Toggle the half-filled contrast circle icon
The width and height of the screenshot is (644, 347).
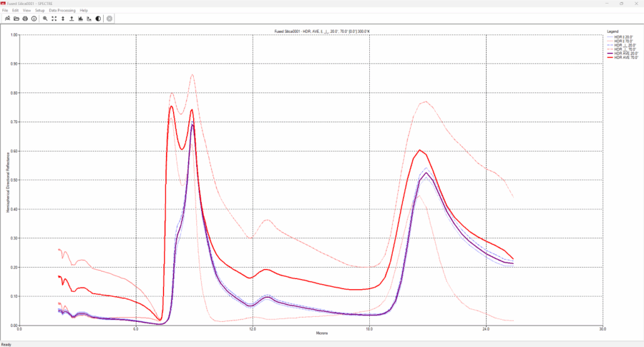[x=98, y=19]
